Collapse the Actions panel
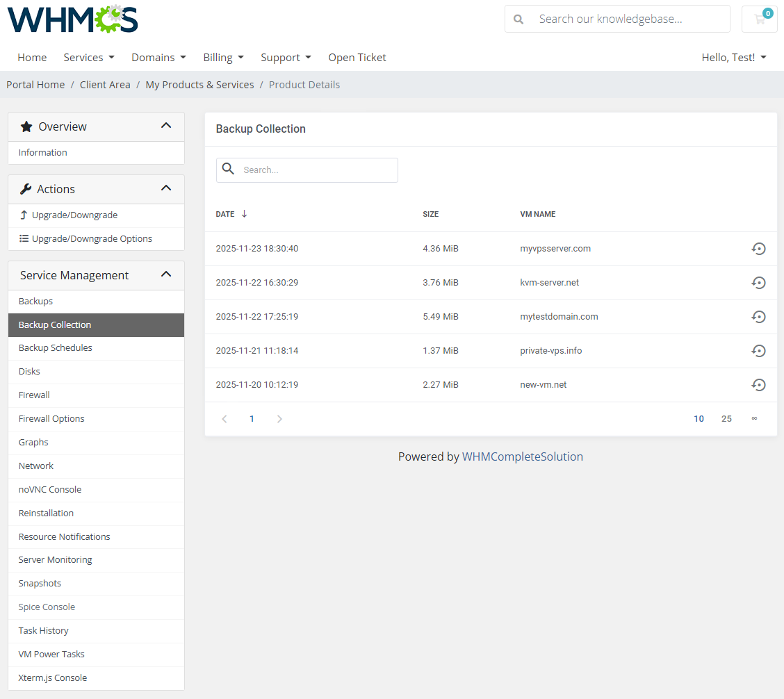 tap(166, 188)
